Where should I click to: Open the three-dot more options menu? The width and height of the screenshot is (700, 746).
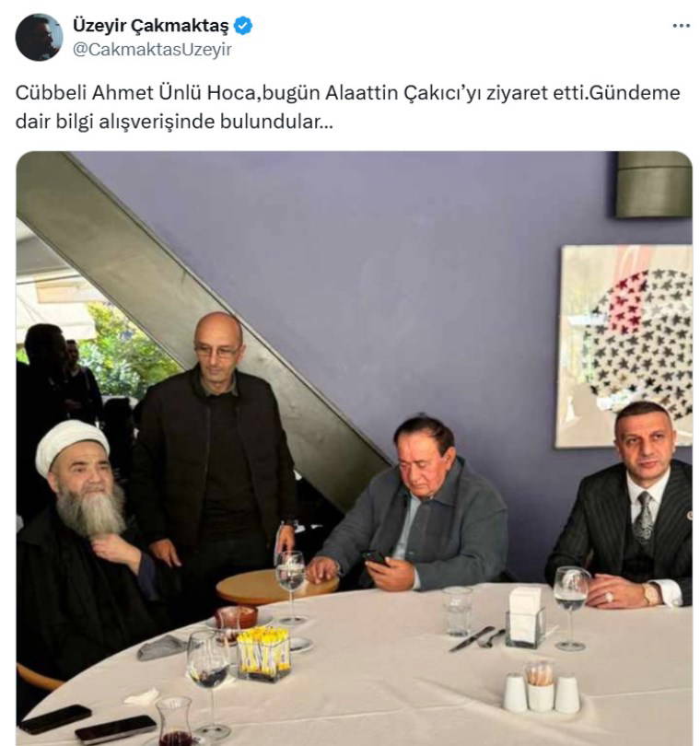point(681,26)
